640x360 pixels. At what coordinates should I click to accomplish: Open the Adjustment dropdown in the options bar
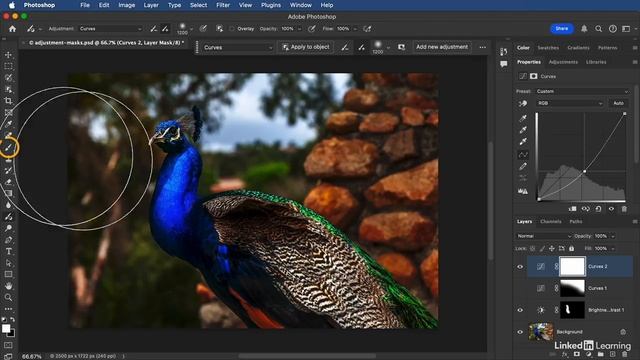pos(110,29)
